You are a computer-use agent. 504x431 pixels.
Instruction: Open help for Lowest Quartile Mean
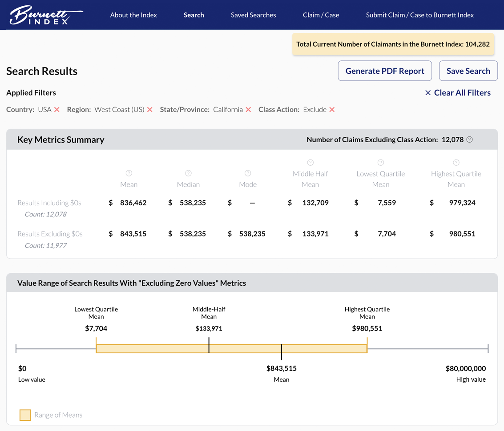pyautogui.click(x=381, y=162)
